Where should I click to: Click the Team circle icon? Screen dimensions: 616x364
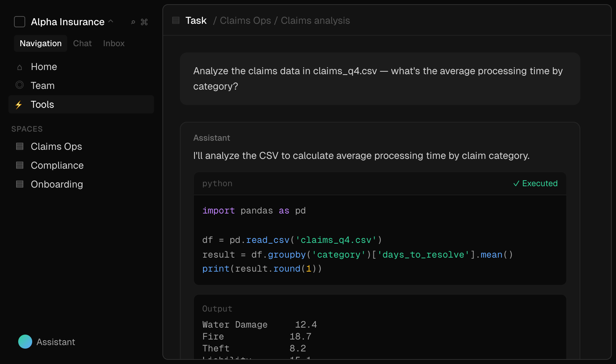point(19,85)
